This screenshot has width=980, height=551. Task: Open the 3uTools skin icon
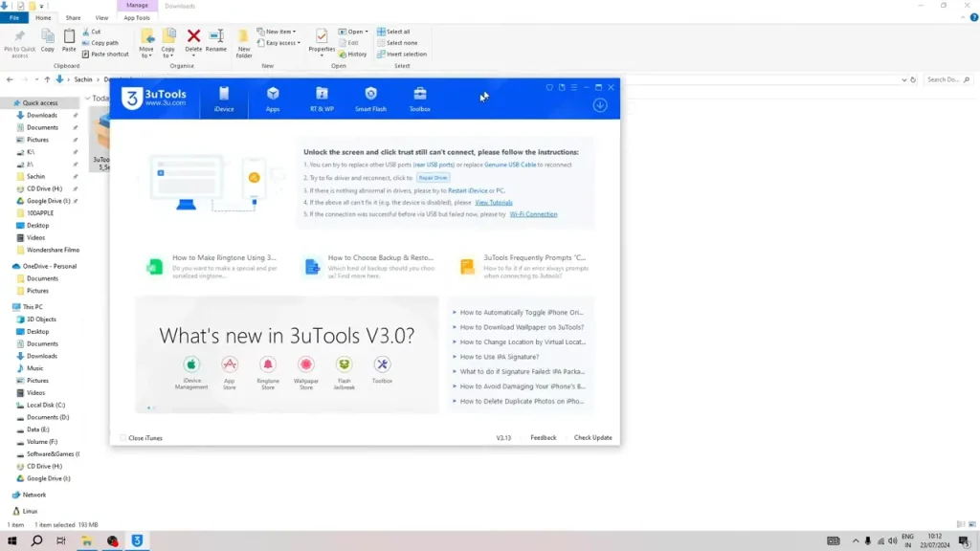tap(549, 87)
